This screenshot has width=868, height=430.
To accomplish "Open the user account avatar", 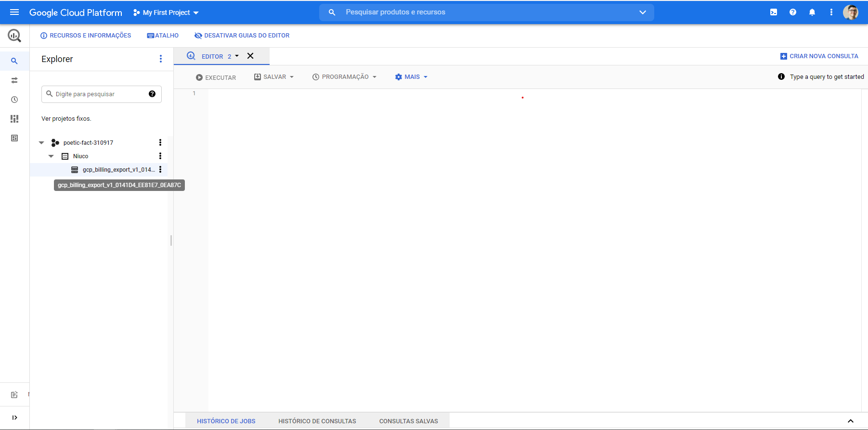I will [x=851, y=12].
